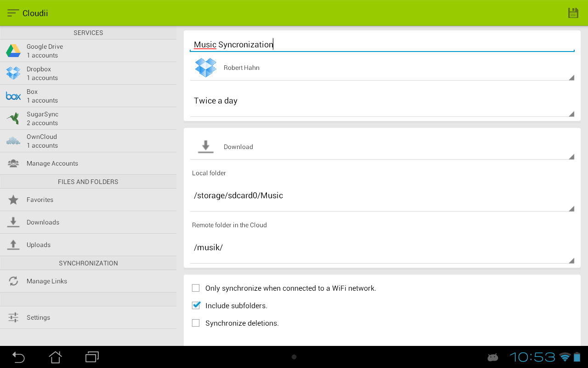
Task: Click the 'Synchronize deletions.' label text
Action: (242, 323)
